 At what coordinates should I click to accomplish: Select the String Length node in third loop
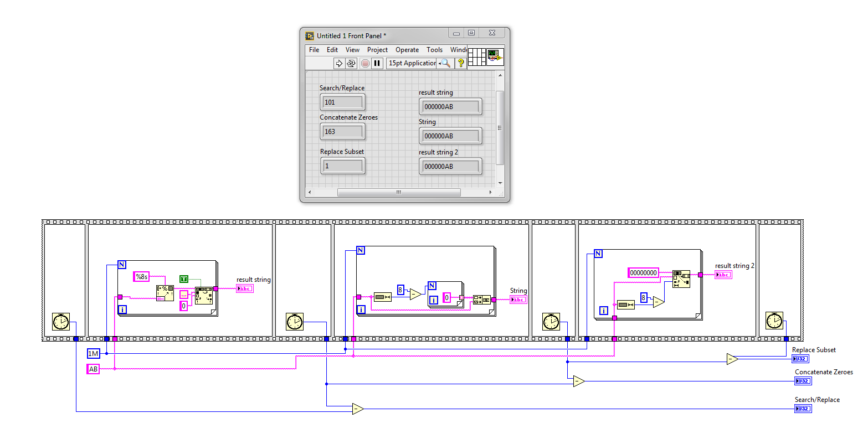pyautogui.click(x=626, y=305)
